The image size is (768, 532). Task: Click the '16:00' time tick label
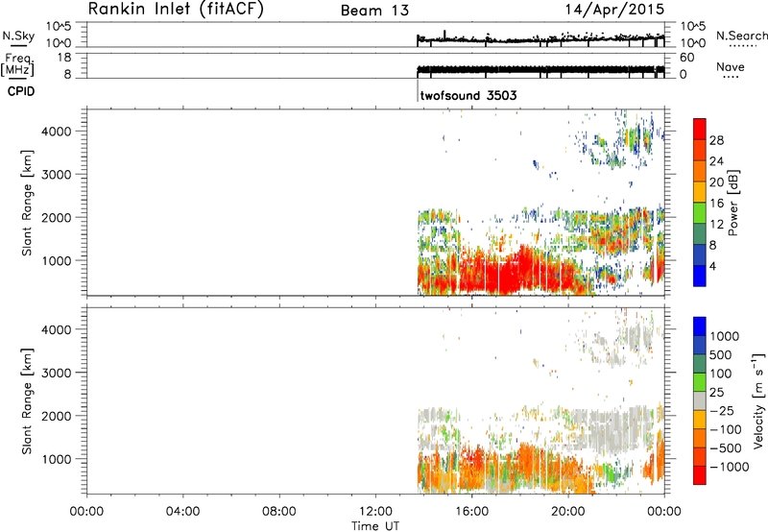472,512
